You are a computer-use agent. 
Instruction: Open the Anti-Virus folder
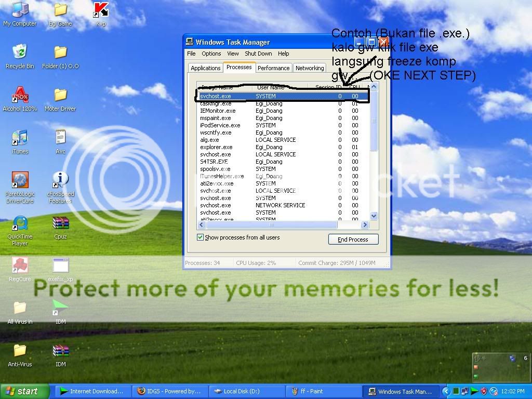click(x=20, y=355)
